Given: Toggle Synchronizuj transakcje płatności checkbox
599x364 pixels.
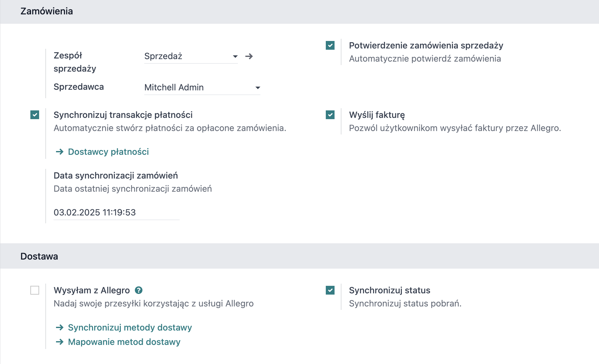Looking at the screenshot, I should (35, 115).
